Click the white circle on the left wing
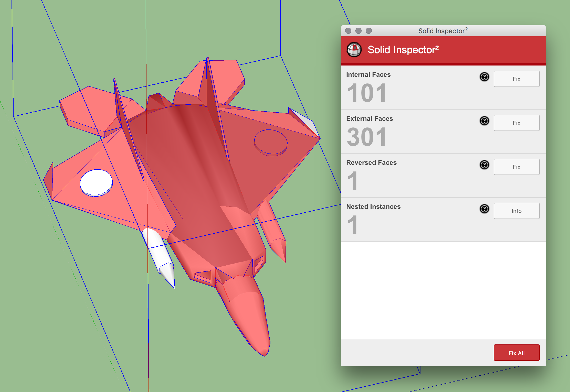Image resolution: width=570 pixels, height=392 pixels. coord(96,183)
